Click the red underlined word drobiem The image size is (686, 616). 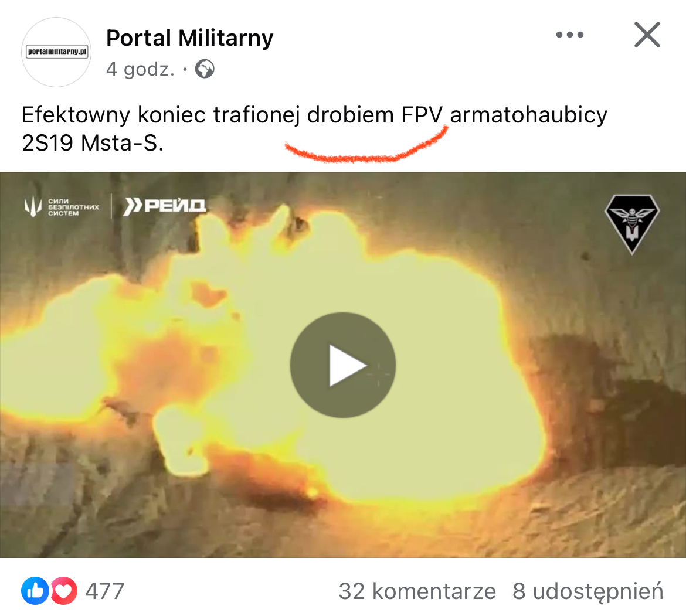(350, 115)
